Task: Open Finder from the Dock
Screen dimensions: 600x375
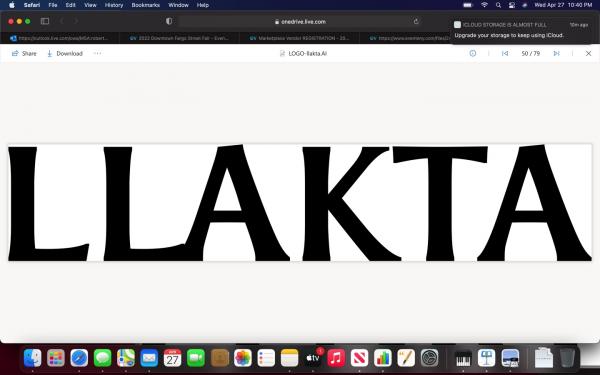Action: pos(33,359)
